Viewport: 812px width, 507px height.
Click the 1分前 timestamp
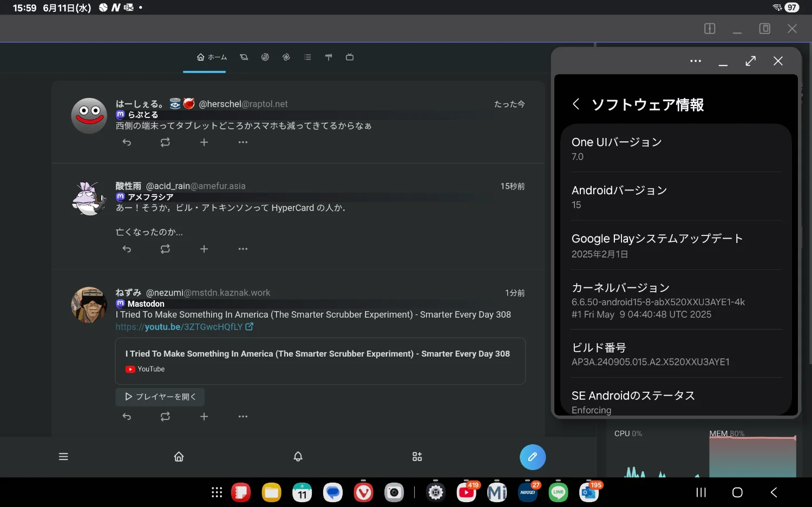click(515, 293)
